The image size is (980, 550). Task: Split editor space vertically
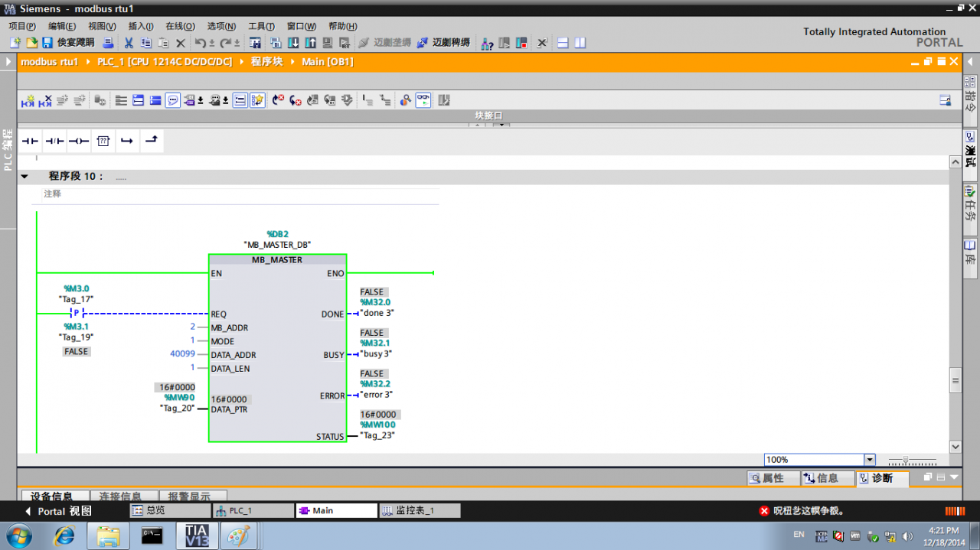(x=580, y=43)
